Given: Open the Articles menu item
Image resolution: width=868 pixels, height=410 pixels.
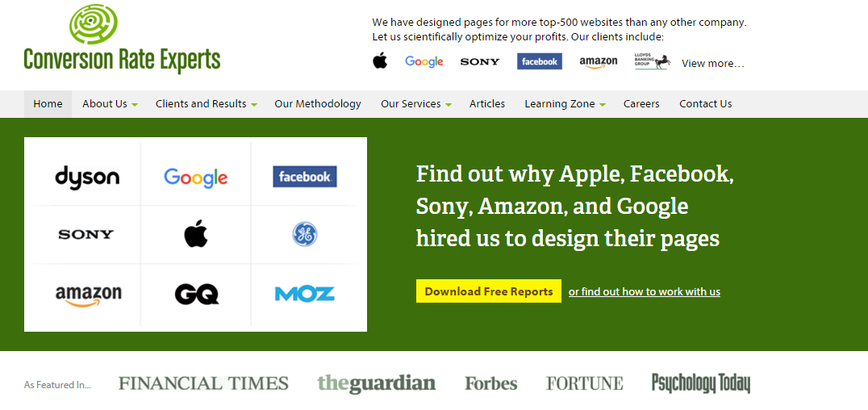Looking at the screenshot, I should click(x=487, y=103).
